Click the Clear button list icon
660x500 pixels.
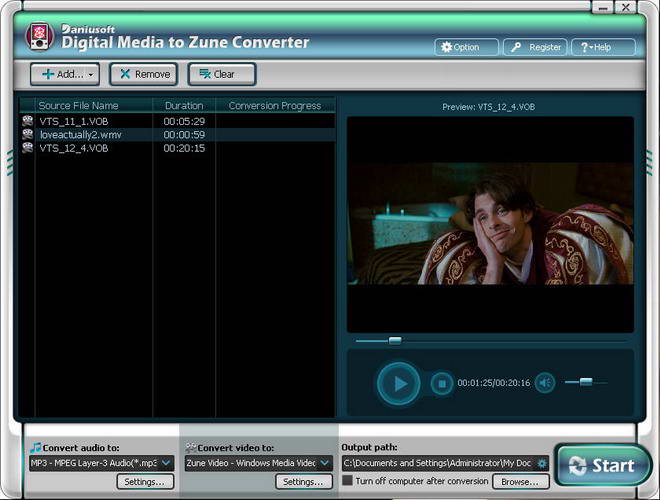205,74
